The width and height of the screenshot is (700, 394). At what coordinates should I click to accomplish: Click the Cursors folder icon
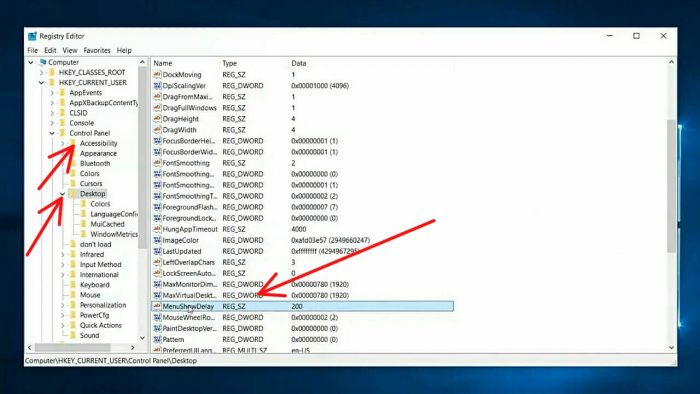point(73,184)
